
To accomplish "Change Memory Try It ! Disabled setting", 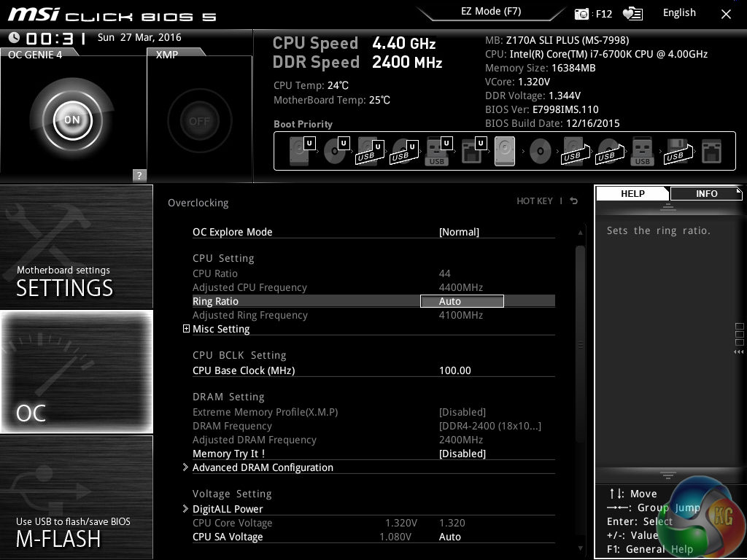I will coord(462,454).
